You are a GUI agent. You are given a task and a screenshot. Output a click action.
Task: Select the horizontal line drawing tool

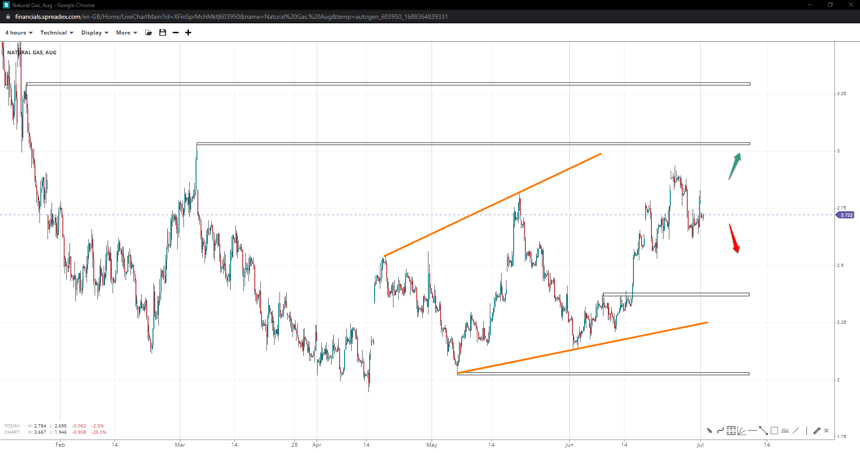[x=752, y=431]
